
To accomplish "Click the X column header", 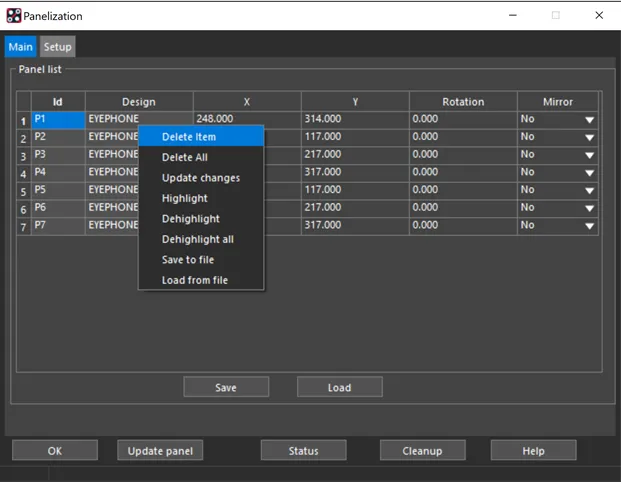I will coord(247,102).
